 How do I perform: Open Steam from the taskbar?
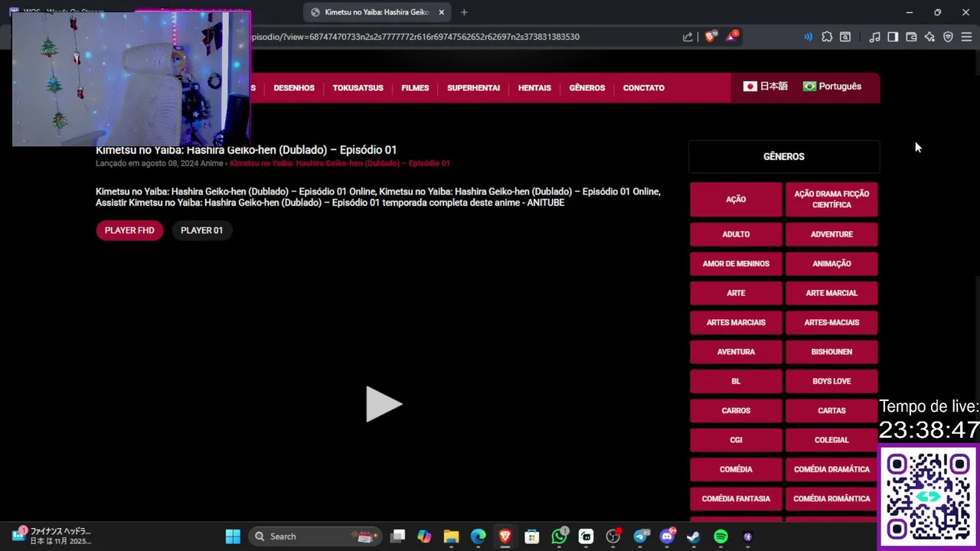(694, 536)
